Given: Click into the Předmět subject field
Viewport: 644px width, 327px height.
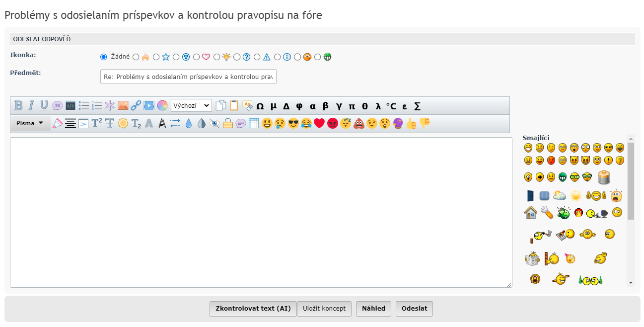Looking at the screenshot, I should (188, 77).
